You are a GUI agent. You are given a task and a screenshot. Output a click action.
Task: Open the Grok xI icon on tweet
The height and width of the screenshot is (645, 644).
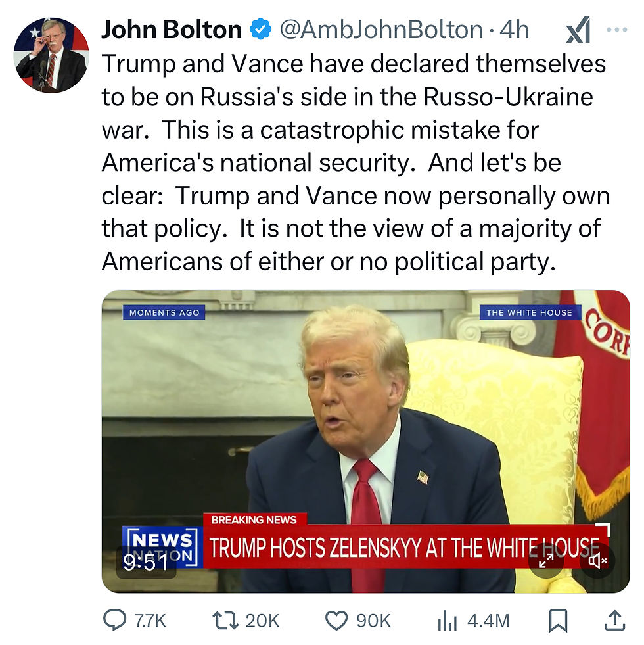578,30
